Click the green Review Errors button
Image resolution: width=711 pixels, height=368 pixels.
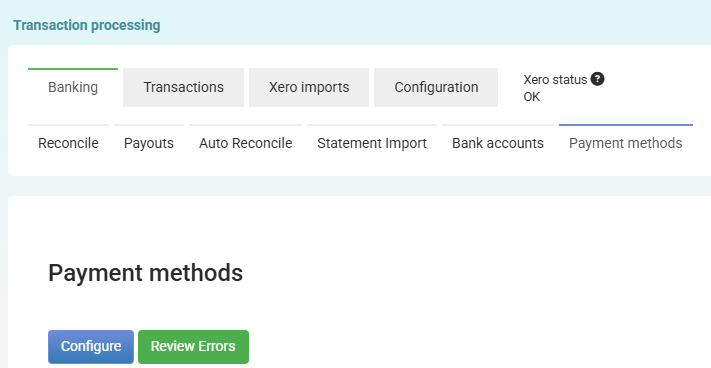193,346
